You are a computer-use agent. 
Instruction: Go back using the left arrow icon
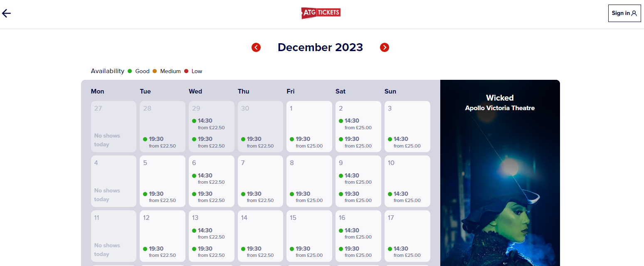click(6, 13)
